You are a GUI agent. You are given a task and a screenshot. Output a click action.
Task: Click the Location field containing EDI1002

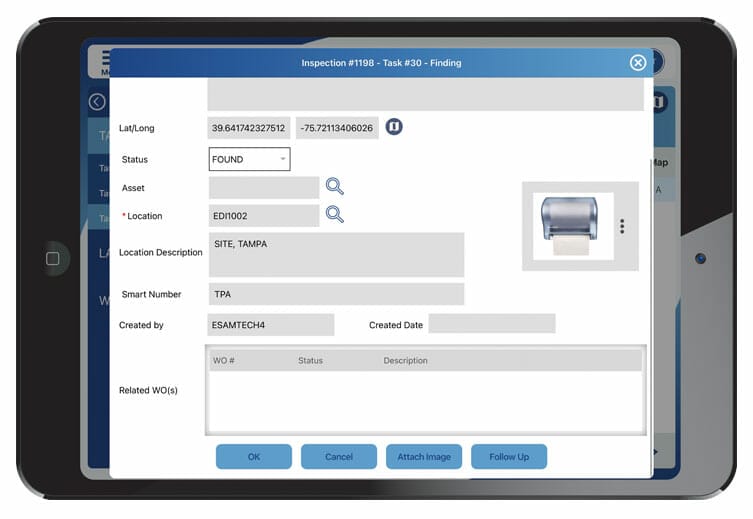coord(264,216)
